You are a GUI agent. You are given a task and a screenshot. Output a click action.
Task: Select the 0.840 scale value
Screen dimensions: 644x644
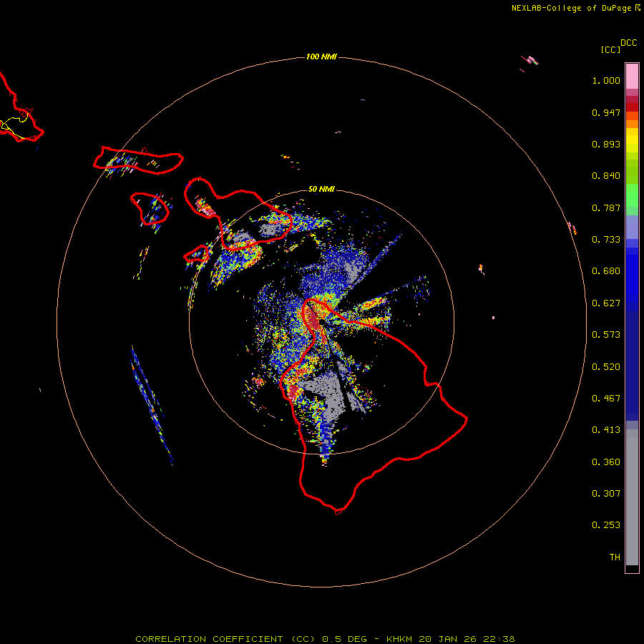tap(606, 176)
